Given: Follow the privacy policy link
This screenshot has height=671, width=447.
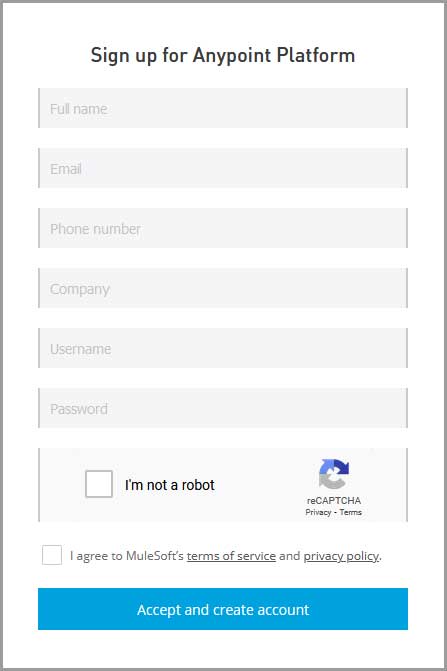Looking at the screenshot, I should coord(341,555).
